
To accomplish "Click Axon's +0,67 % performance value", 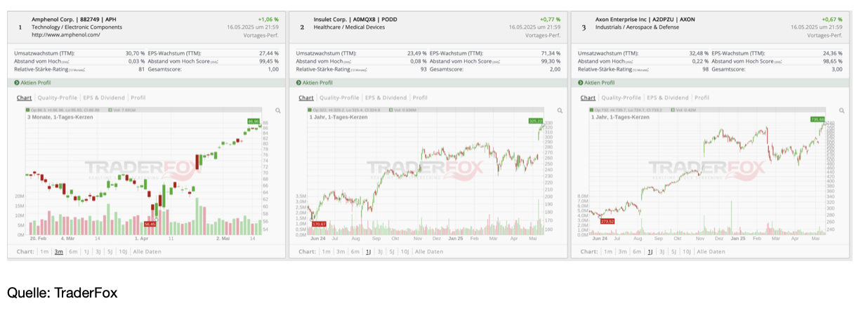I will coord(831,20).
